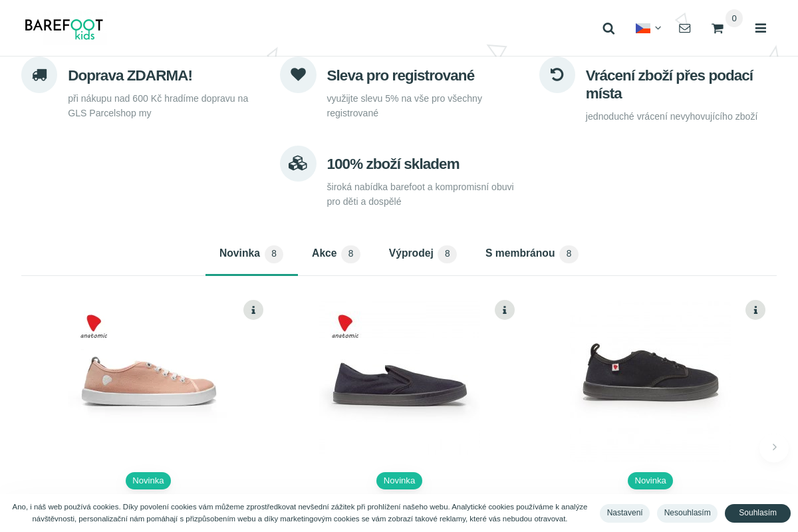798x532 pixels.
Task: Open the shopping cart
Action: [718, 29]
